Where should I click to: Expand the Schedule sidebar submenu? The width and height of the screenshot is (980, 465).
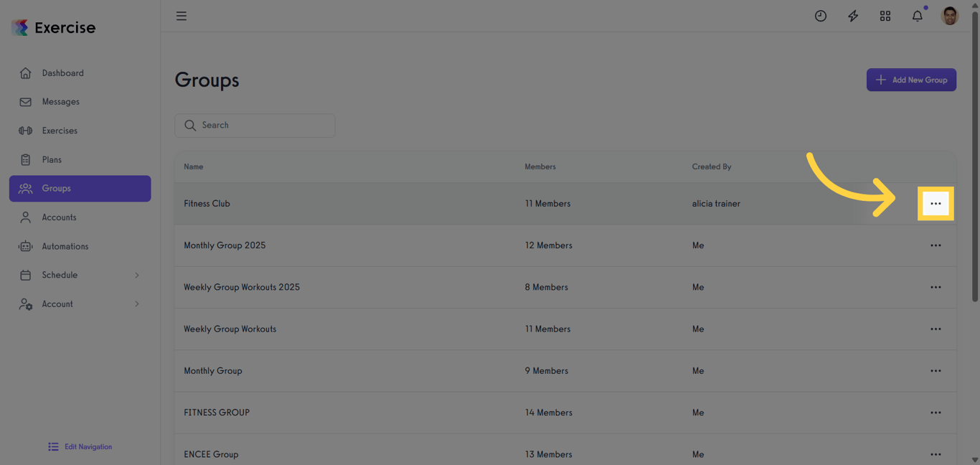tap(137, 275)
